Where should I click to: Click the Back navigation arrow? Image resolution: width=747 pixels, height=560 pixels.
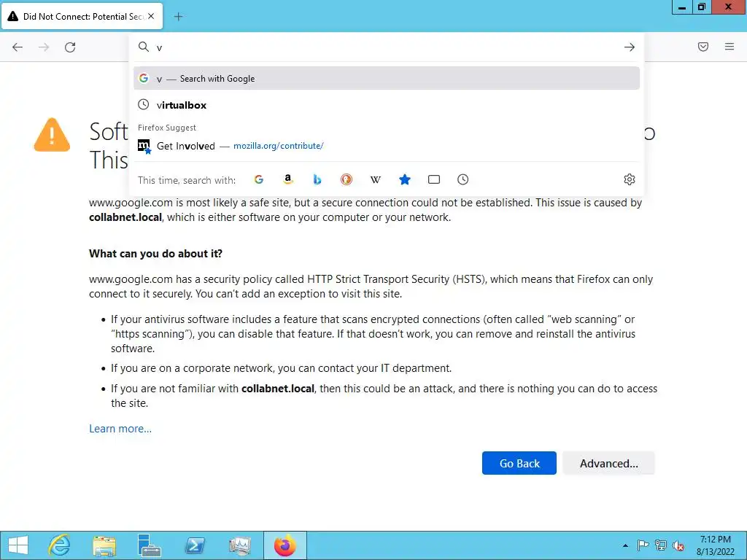(x=18, y=47)
